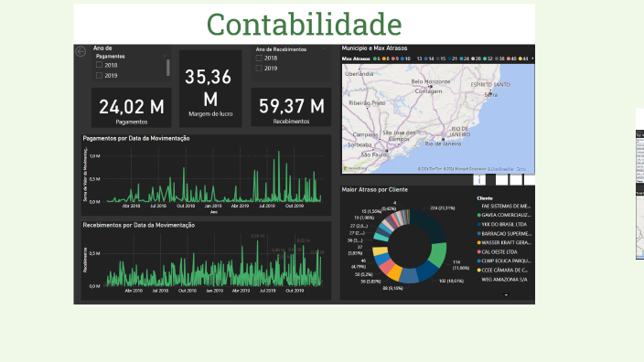Viewport: 644px width, 362px height.
Task: Click the Pagamentos por Data da Movimentação title
Action: (x=136, y=138)
